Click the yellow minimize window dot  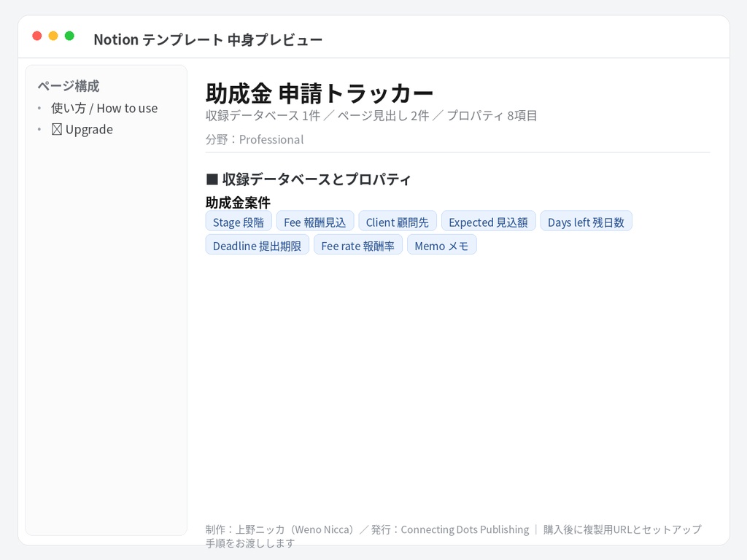click(53, 36)
